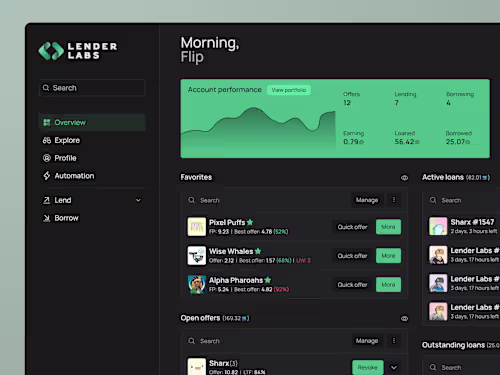Open the Explore binoculars icon

47,140
